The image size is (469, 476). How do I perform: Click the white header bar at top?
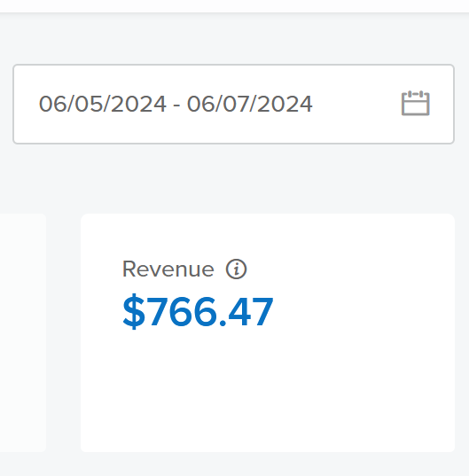pyautogui.click(x=234, y=6)
